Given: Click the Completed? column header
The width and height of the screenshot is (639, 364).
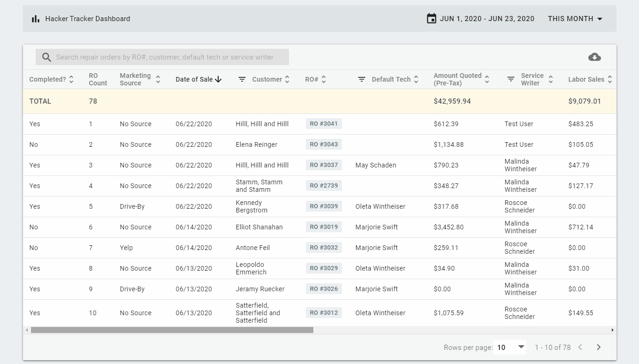Looking at the screenshot, I should 48,79.
